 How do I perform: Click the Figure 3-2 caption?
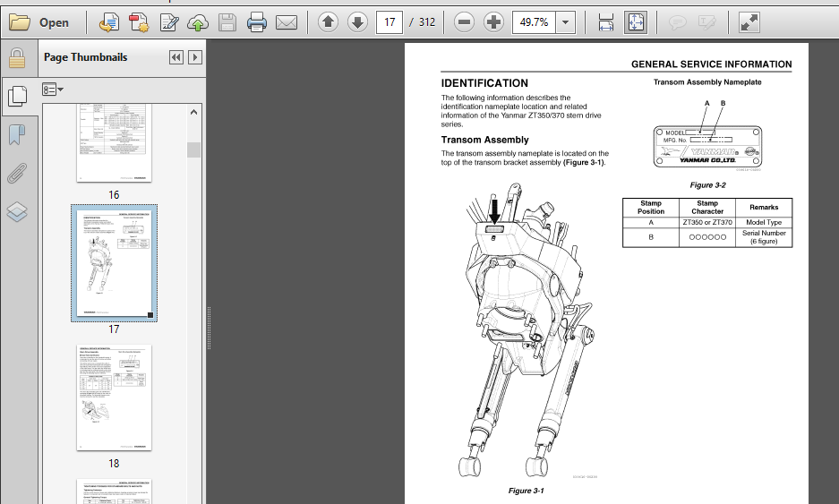coord(707,185)
